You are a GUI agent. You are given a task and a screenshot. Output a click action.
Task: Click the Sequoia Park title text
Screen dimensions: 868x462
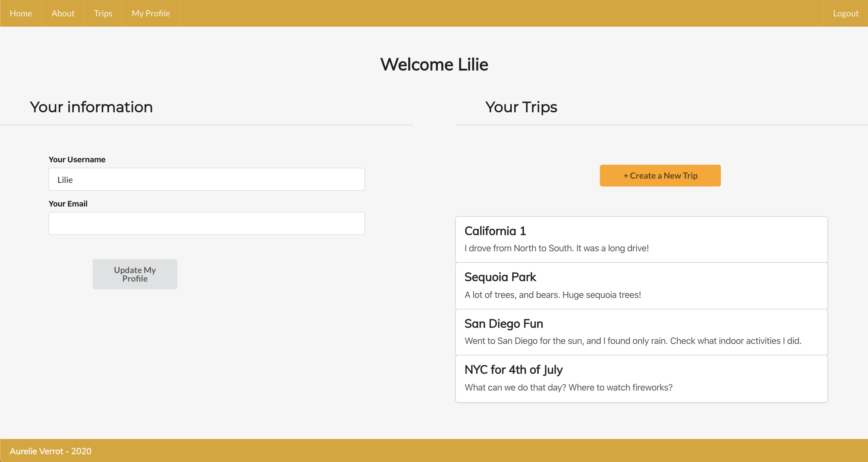500,277
